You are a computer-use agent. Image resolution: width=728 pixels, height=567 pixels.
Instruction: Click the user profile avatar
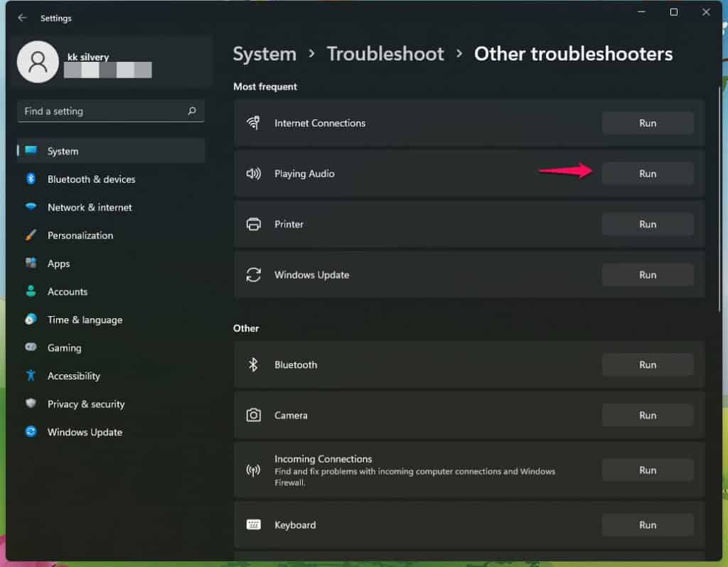pyautogui.click(x=38, y=62)
